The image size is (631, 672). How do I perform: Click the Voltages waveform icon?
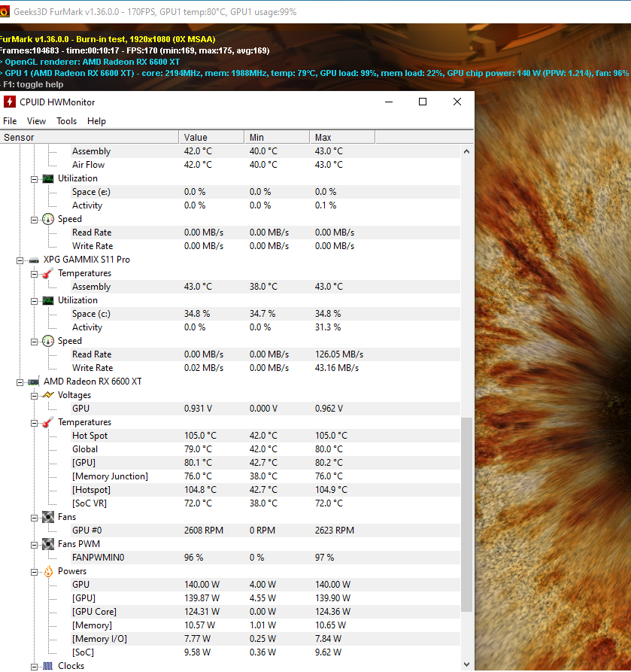[48, 395]
